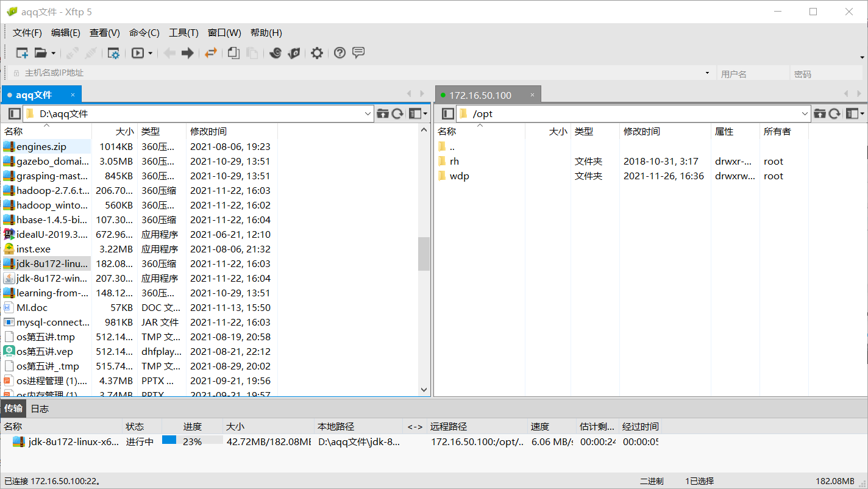This screenshot has height=489, width=868.
Task: Click local pane scroll down arrow
Action: (424, 390)
